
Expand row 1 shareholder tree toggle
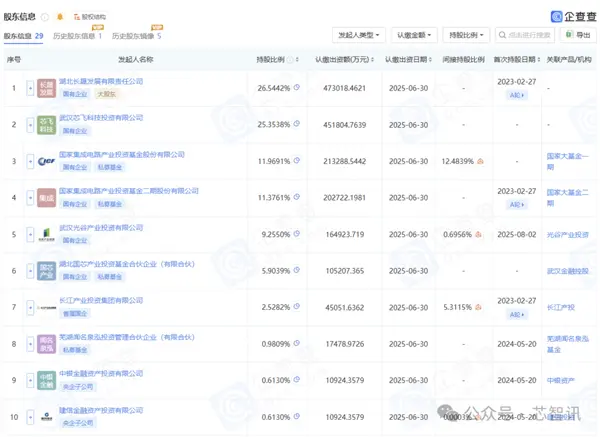(30, 88)
